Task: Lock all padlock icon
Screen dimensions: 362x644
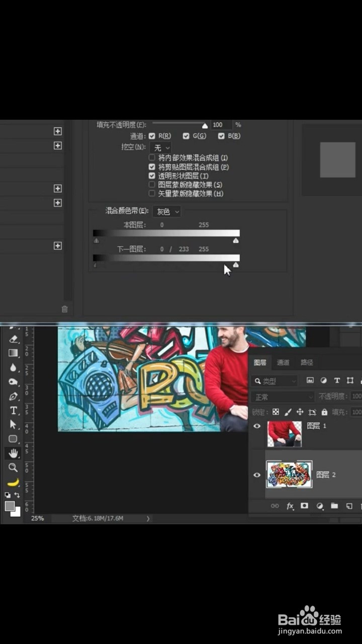Action: 324,412
